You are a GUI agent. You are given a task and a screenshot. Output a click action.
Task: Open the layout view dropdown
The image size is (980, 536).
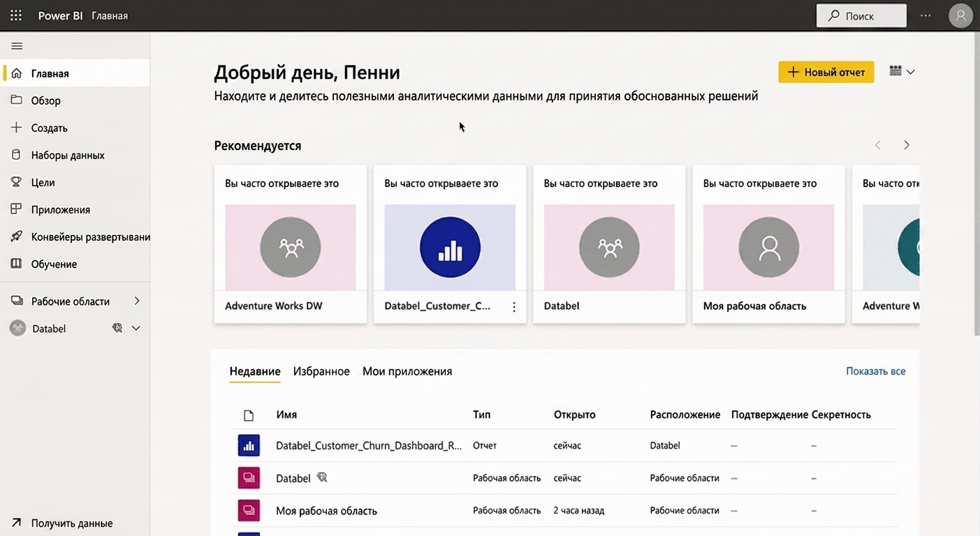click(x=902, y=71)
